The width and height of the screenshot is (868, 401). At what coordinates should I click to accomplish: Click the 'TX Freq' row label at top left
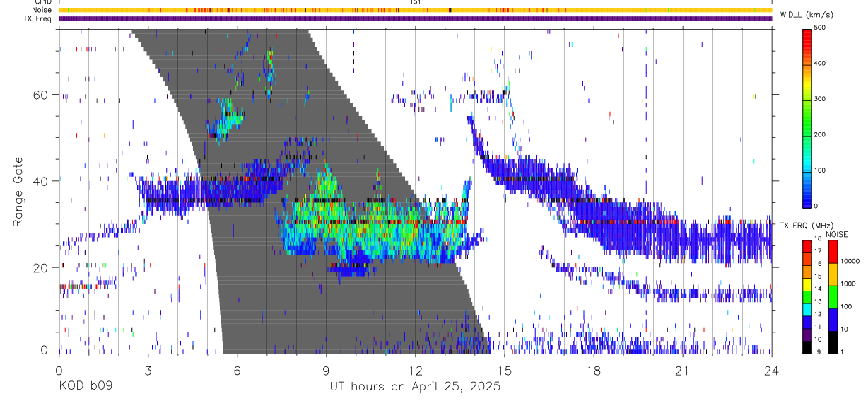[38, 18]
